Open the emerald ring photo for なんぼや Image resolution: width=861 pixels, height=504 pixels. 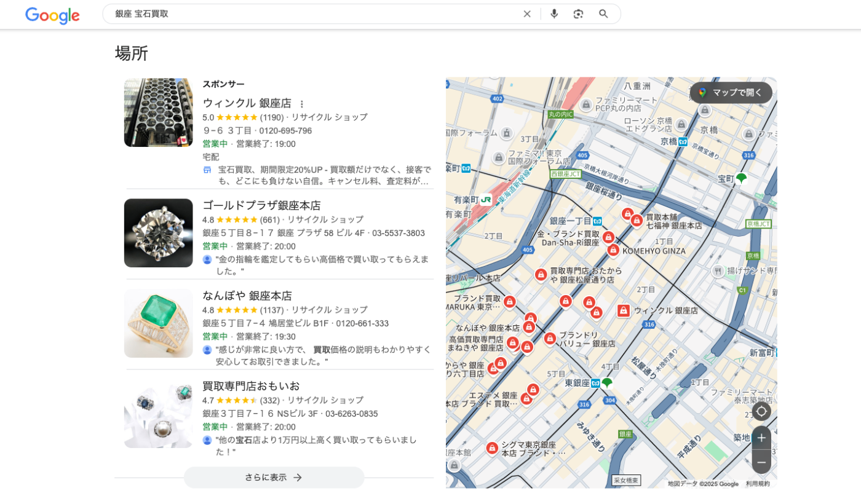(158, 323)
